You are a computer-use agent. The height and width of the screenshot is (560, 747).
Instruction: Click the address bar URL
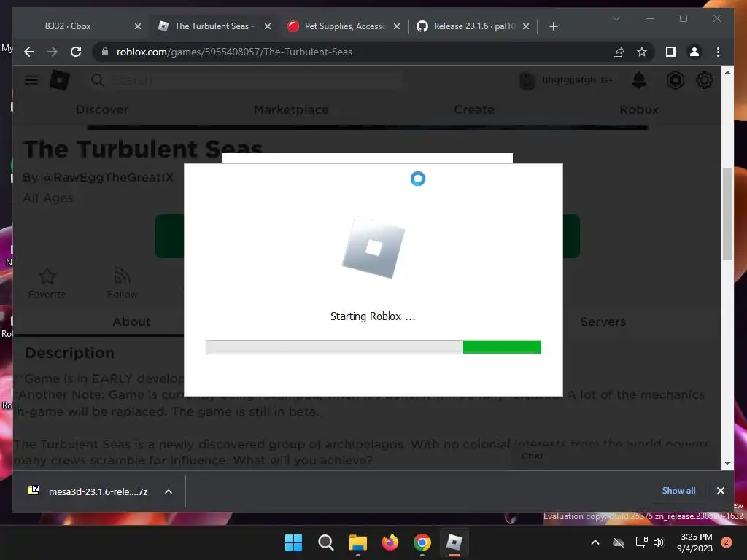pos(234,52)
